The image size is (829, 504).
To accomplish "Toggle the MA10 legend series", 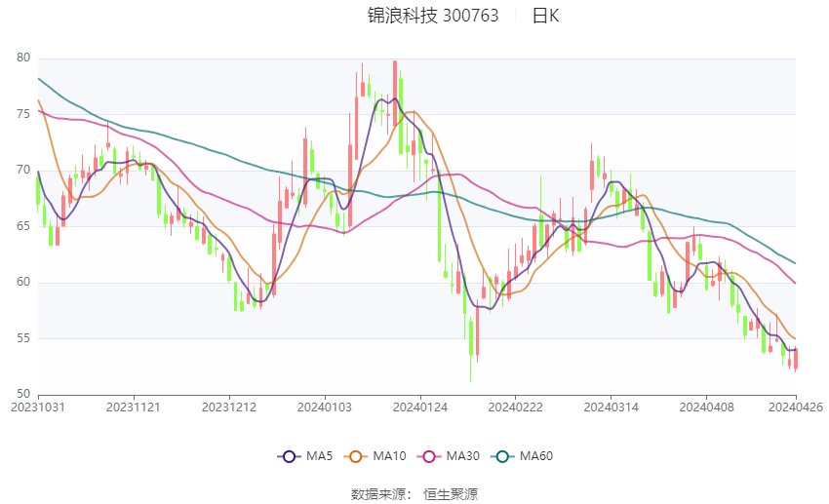I will (375, 456).
